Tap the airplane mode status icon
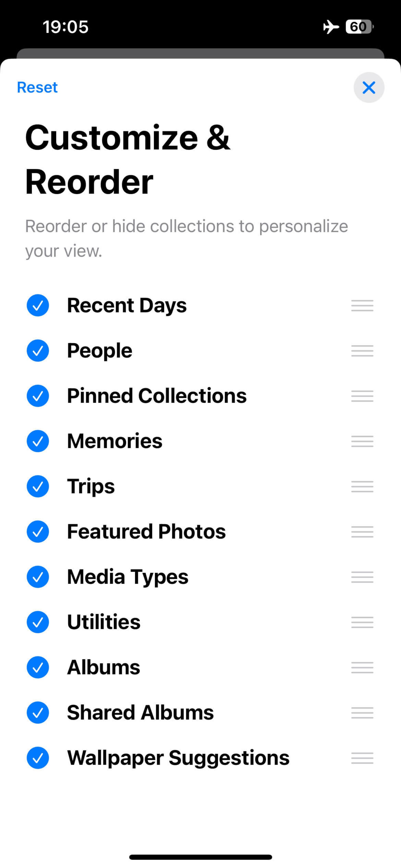401x868 pixels. [331, 27]
